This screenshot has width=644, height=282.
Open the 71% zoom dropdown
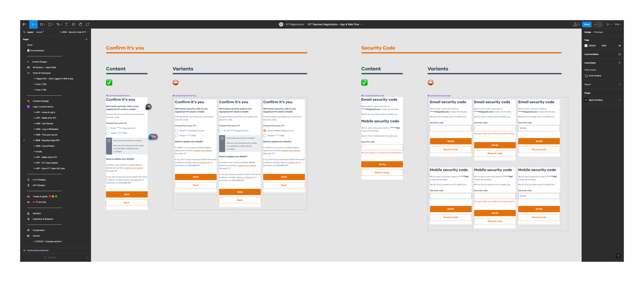pos(618,24)
